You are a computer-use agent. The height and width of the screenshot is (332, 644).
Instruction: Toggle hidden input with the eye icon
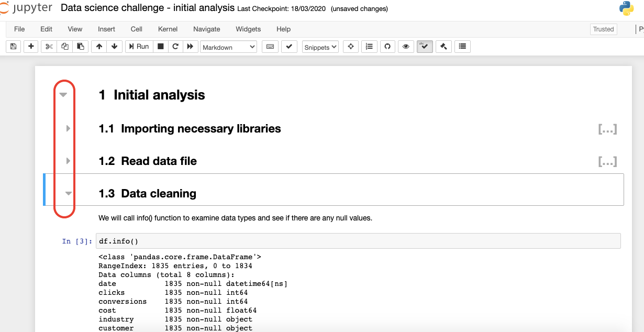coord(406,47)
